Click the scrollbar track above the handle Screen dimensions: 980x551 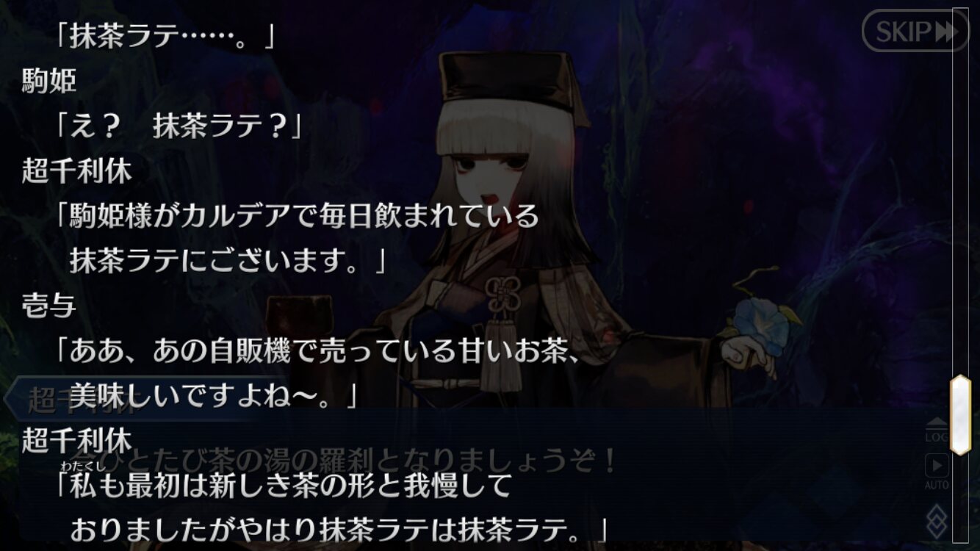pyautogui.click(x=960, y=191)
